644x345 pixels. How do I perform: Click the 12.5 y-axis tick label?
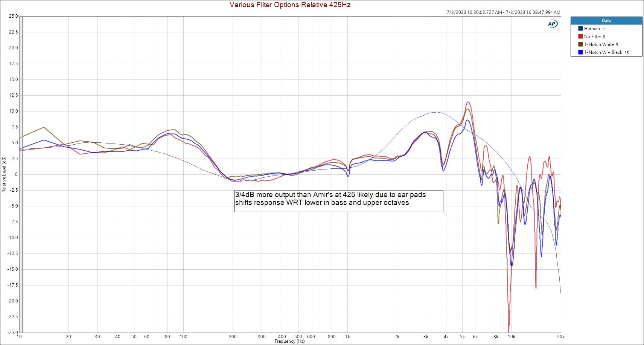click(13, 95)
